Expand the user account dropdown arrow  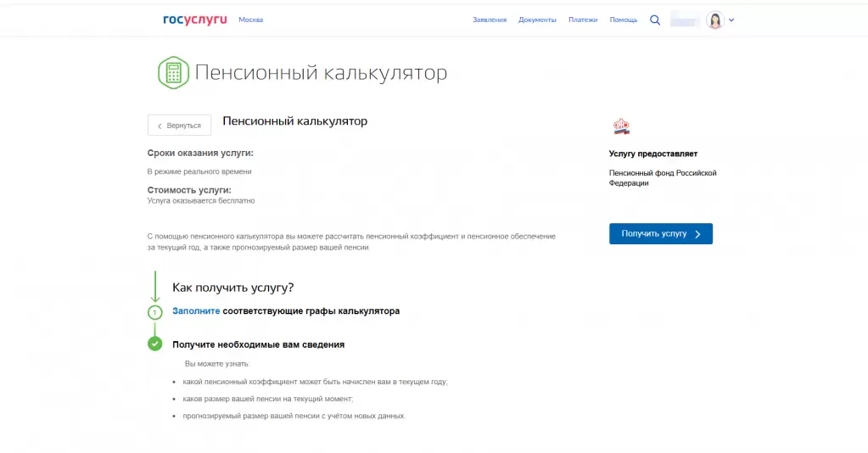point(731,20)
